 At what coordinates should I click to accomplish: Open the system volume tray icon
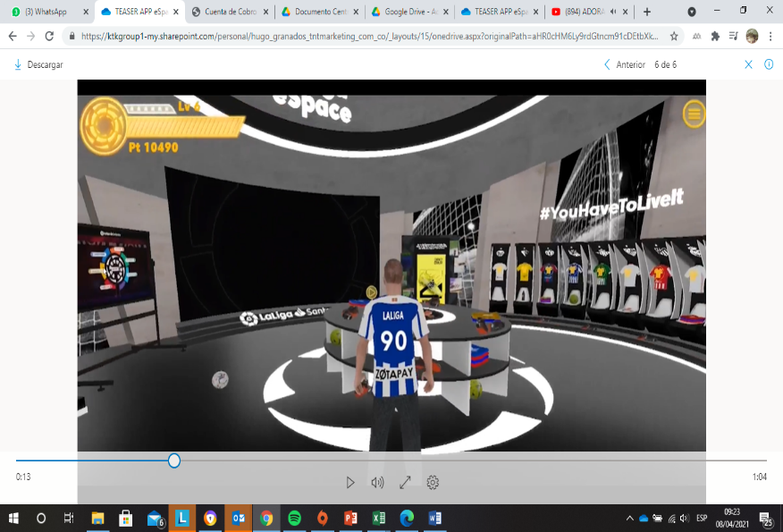coord(685,518)
